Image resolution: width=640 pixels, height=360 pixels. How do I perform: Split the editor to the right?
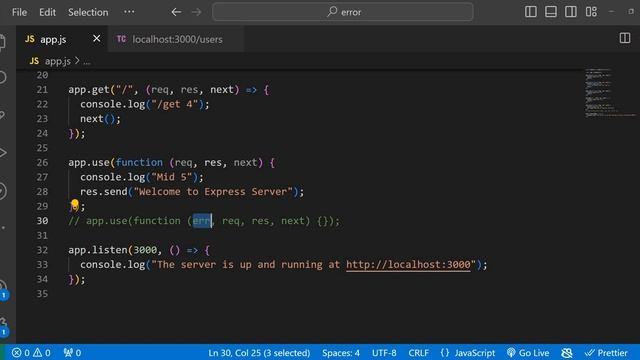pyautogui.click(x=625, y=38)
